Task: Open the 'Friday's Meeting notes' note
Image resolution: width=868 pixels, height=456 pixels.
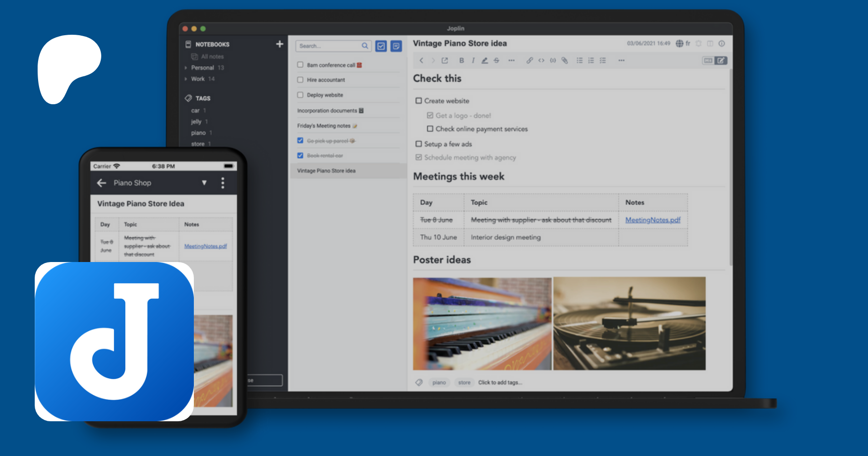Action: click(324, 125)
